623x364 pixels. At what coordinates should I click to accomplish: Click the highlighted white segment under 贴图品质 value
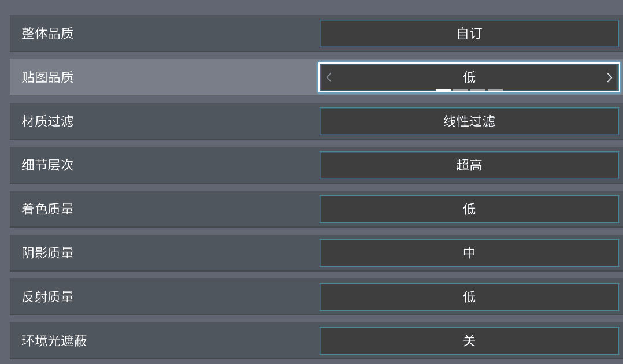[443, 90]
